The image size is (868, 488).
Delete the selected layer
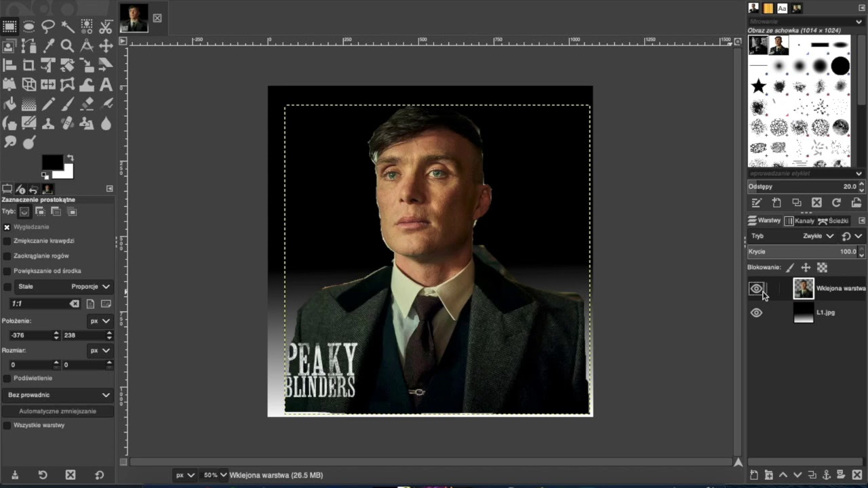(856, 475)
